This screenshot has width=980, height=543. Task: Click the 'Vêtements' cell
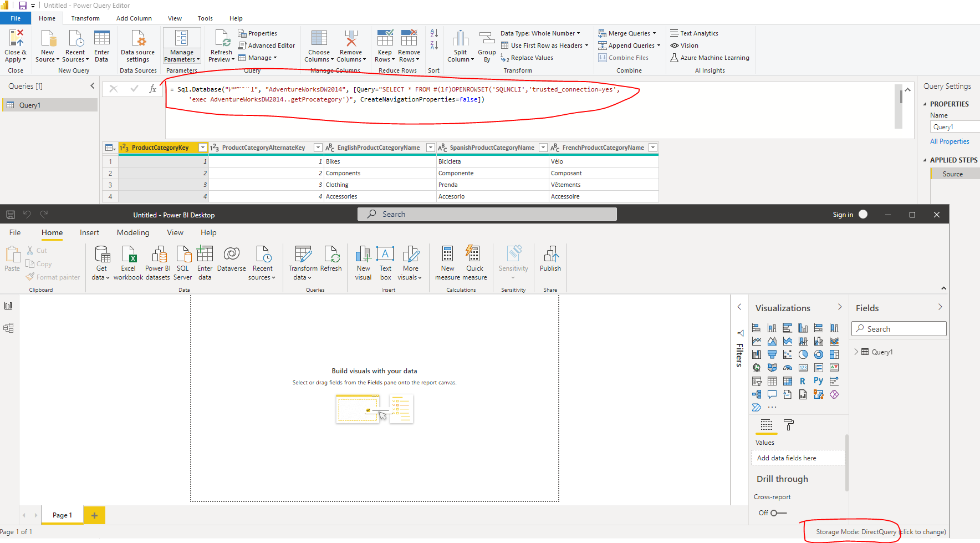pyautogui.click(x=604, y=185)
